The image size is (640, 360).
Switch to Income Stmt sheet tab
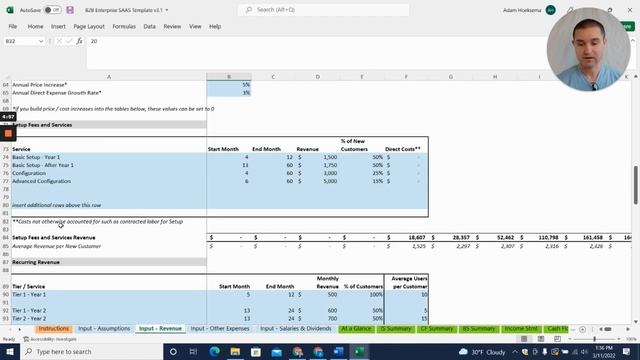(521, 329)
